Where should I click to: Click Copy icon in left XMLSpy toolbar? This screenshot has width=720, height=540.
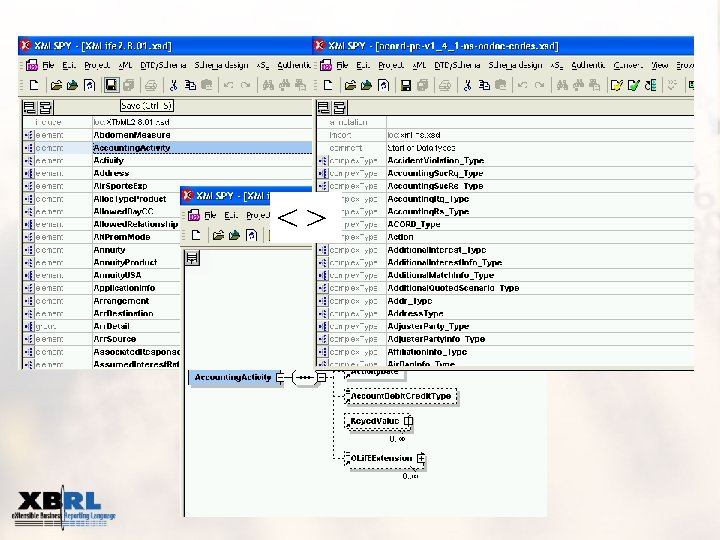point(190,85)
